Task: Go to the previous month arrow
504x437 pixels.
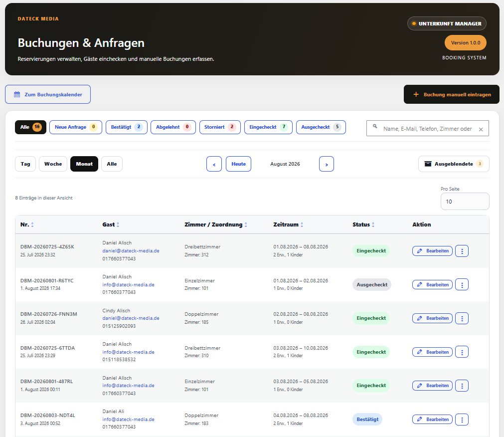Action: click(214, 164)
